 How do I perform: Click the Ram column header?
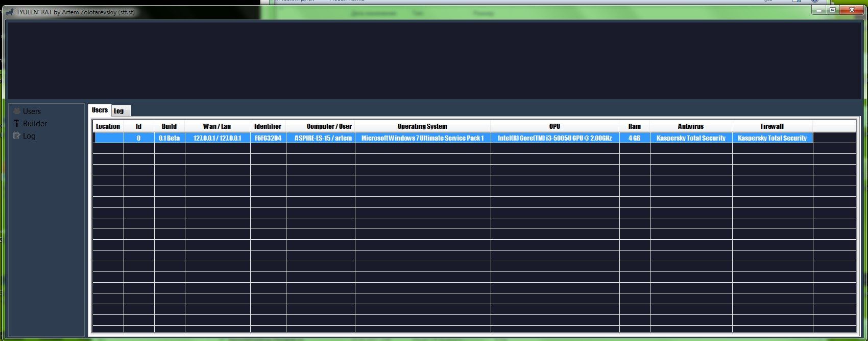coord(634,126)
